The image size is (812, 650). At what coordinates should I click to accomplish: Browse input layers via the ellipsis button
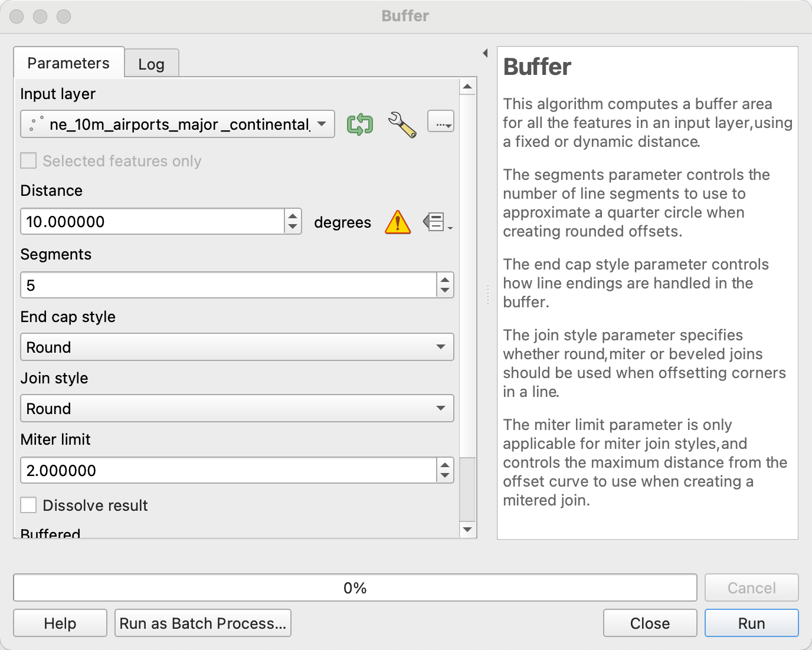coord(441,123)
